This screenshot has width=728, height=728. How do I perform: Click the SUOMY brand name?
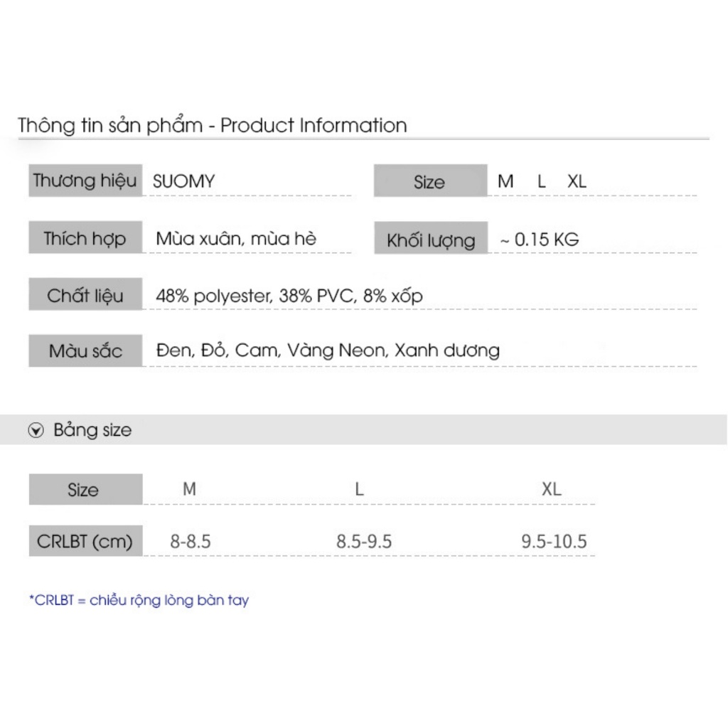[x=183, y=181]
